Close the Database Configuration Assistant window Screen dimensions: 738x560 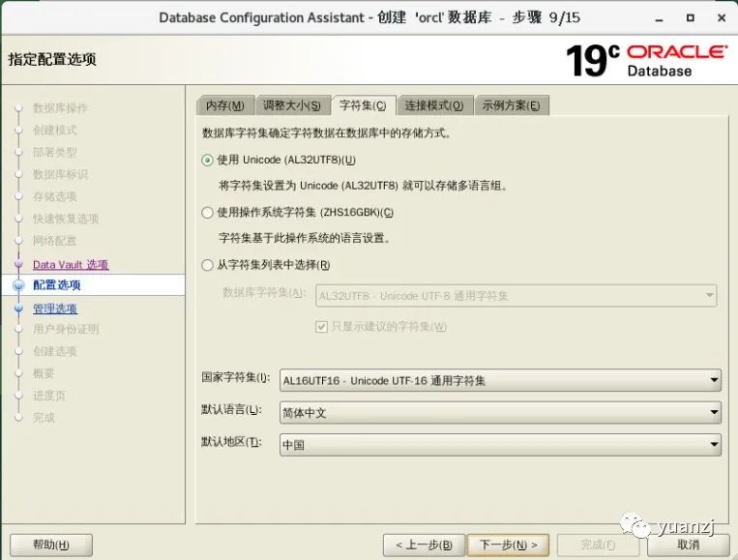pos(722,17)
